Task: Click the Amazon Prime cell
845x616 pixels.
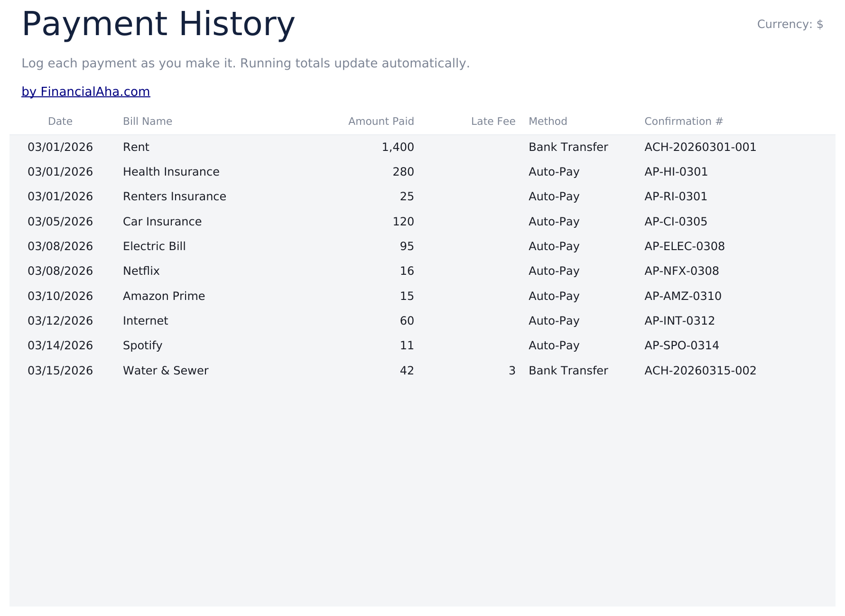Action: [164, 296]
